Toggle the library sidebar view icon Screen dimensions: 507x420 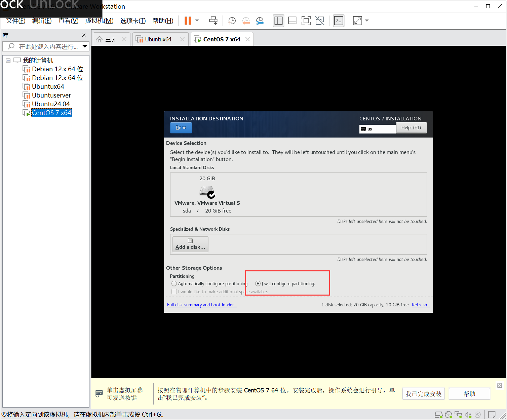pyautogui.click(x=278, y=21)
